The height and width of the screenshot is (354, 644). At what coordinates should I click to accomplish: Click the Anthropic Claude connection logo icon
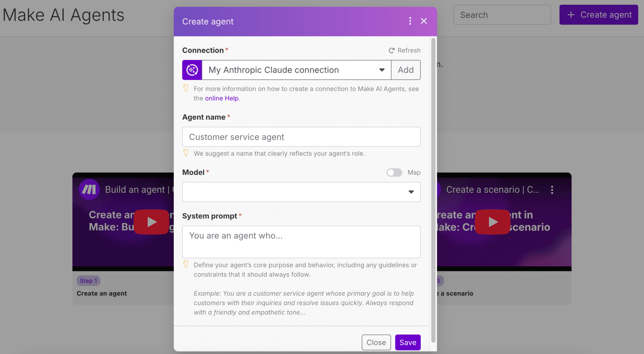[x=192, y=70]
